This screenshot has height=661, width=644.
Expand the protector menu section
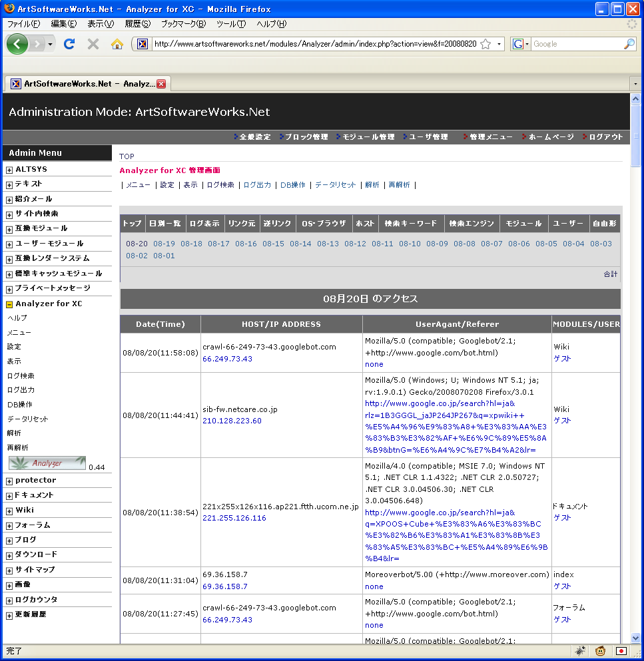click(x=9, y=481)
